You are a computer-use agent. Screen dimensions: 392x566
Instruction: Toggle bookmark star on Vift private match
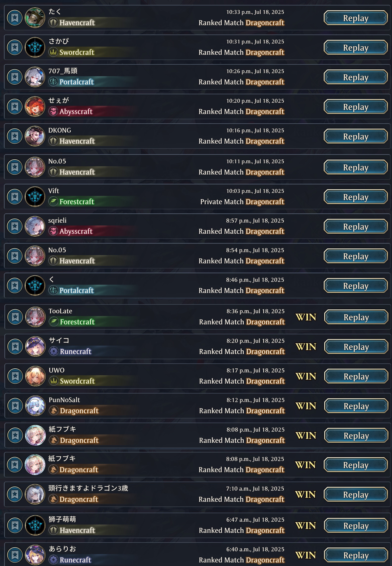coord(15,197)
